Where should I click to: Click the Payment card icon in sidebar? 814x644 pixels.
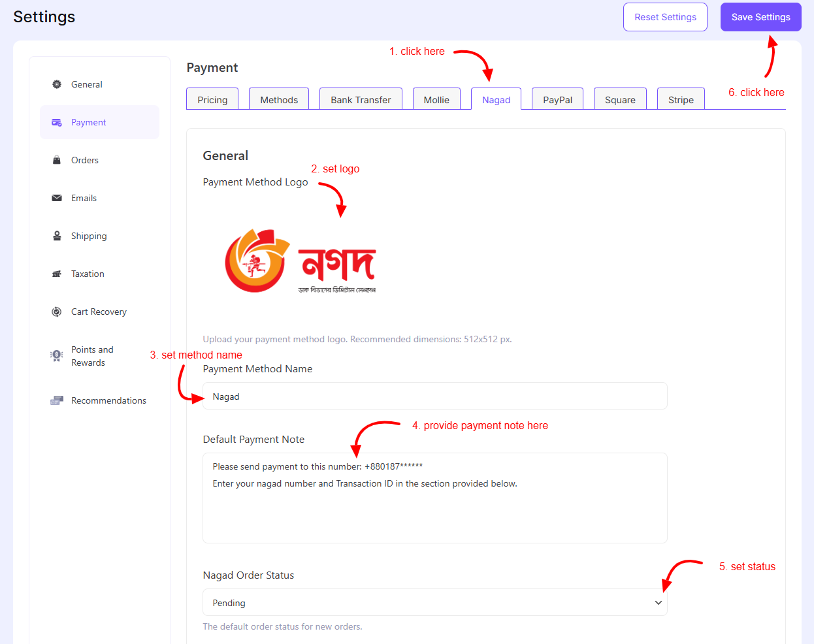[x=57, y=122]
